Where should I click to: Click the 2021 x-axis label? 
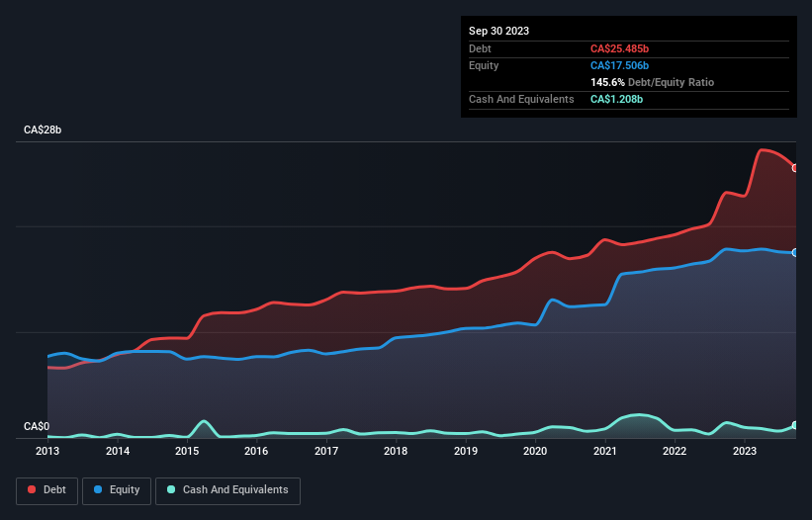(605, 451)
